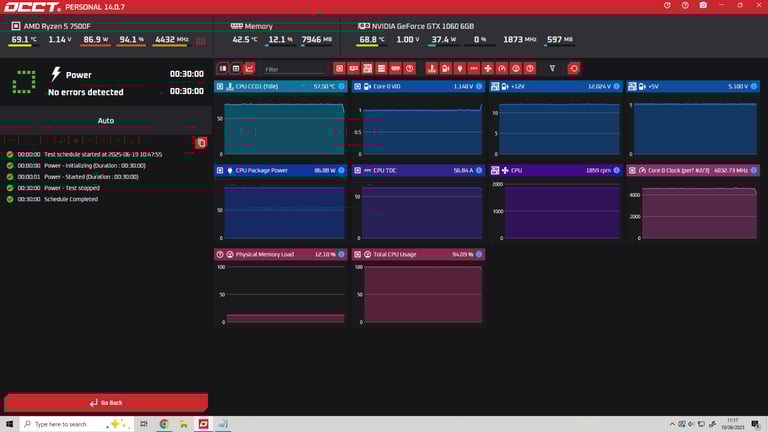
Task: Show info for Core 0 VID graph
Action: tap(479, 87)
